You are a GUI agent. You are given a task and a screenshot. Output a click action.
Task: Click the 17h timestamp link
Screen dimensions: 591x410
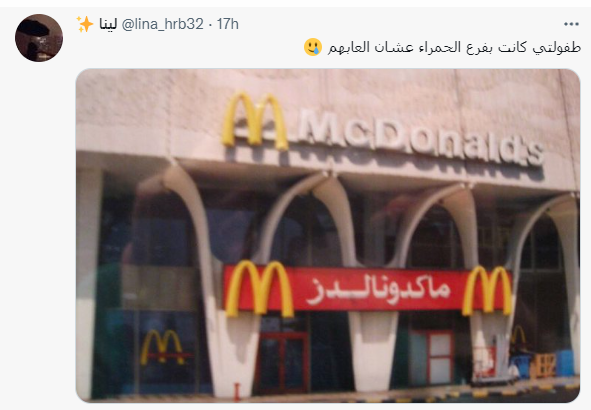pos(227,24)
